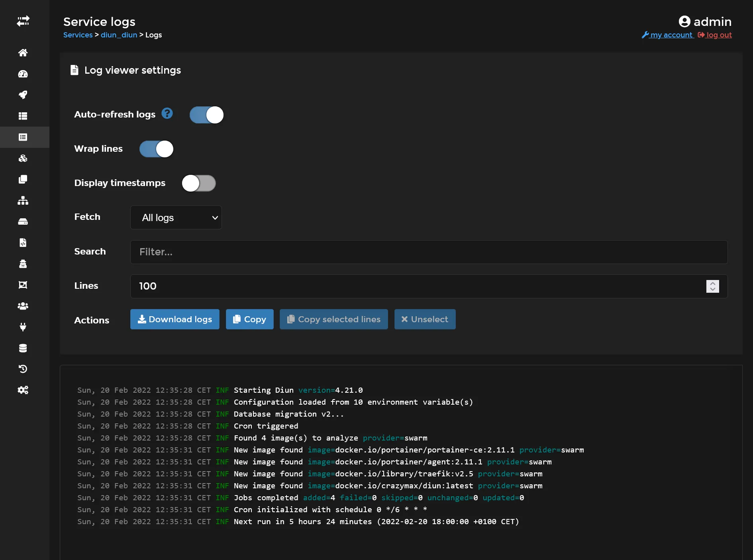Go to Services breadcrumb link
The image size is (753, 560).
coord(78,35)
